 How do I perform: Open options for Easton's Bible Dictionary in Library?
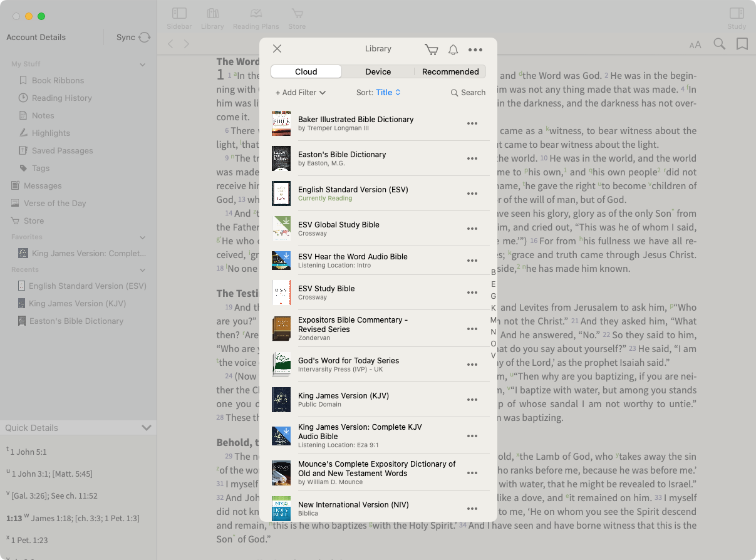(473, 158)
